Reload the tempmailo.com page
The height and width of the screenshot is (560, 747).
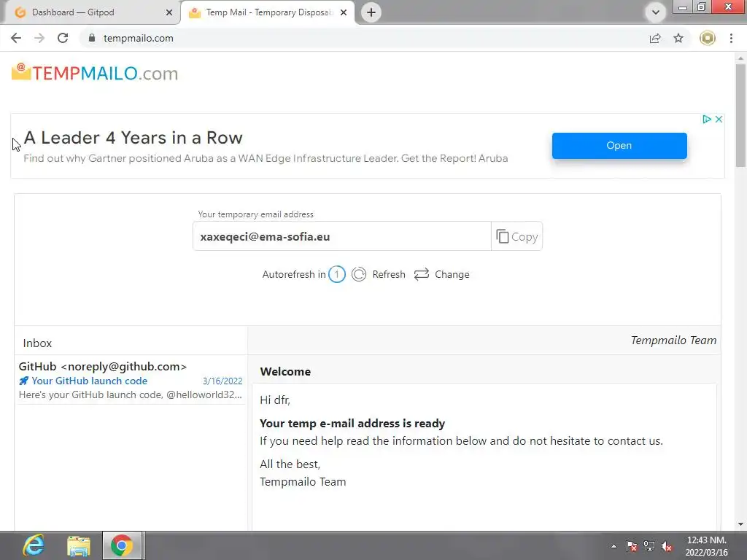click(x=63, y=38)
